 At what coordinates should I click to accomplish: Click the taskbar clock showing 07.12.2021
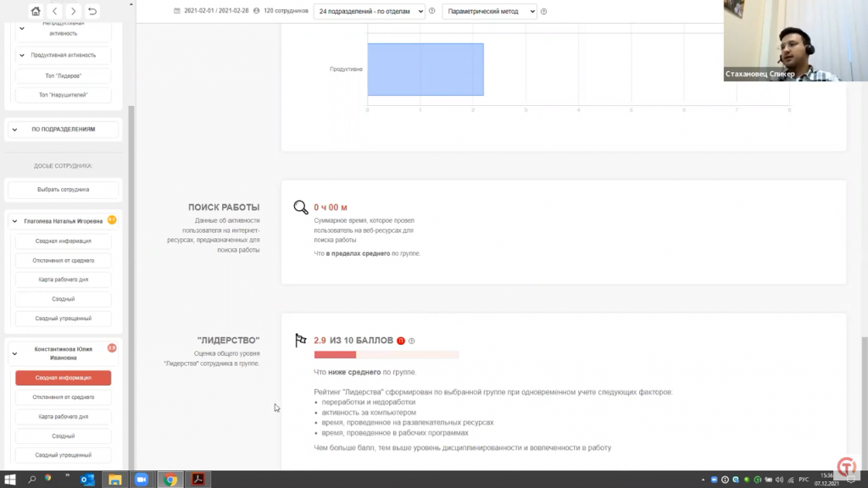[826, 480]
